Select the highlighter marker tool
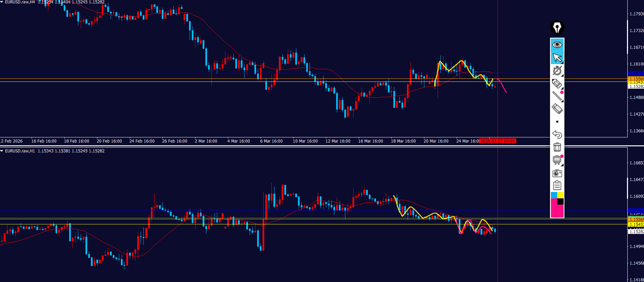The height and width of the screenshot is (282, 644). click(x=557, y=84)
